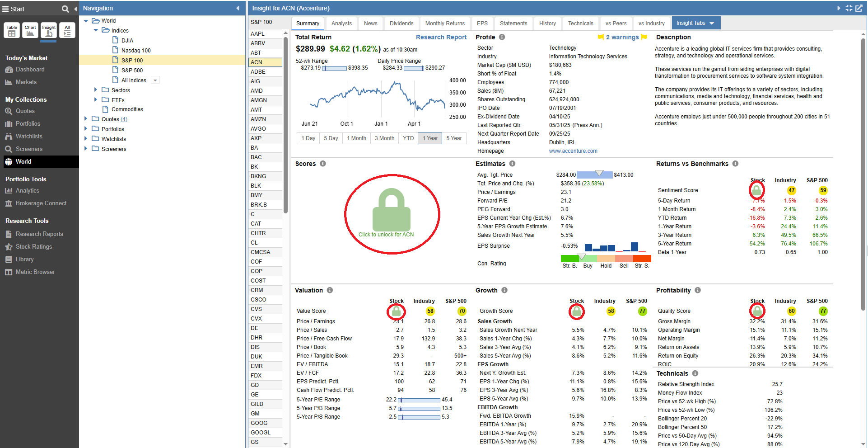
Task: Select the Nasdaq 100 index item
Action: point(136,50)
